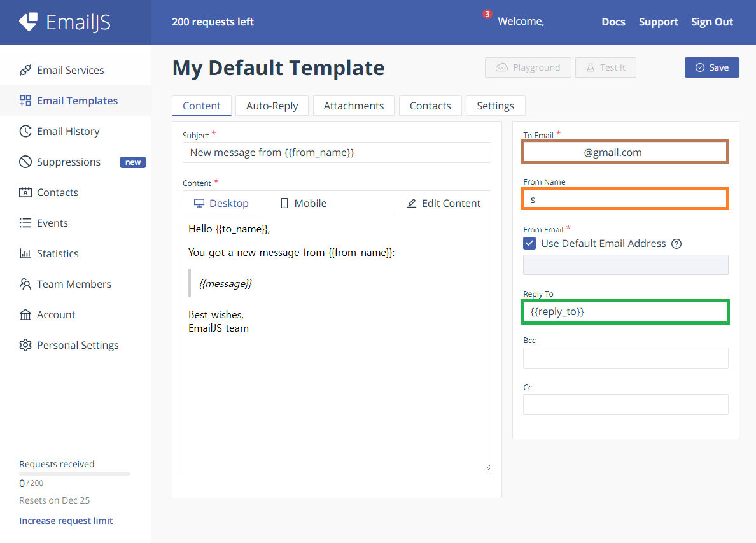Image resolution: width=756 pixels, height=543 pixels.
Task: Open Personal Settings in the sidebar
Action: 75,345
